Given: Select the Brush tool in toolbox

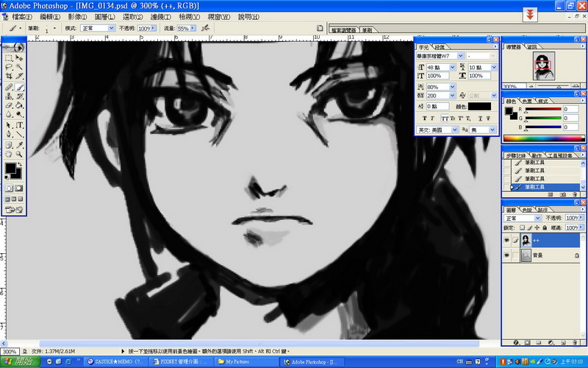Looking at the screenshot, I should click(19, 87).
